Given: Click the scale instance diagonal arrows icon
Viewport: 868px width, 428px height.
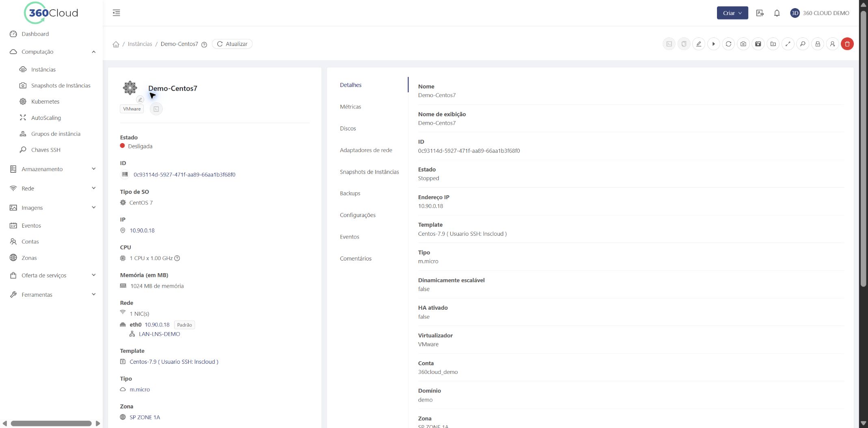Looking at the screenshot, I should click(x=788, y=44).
